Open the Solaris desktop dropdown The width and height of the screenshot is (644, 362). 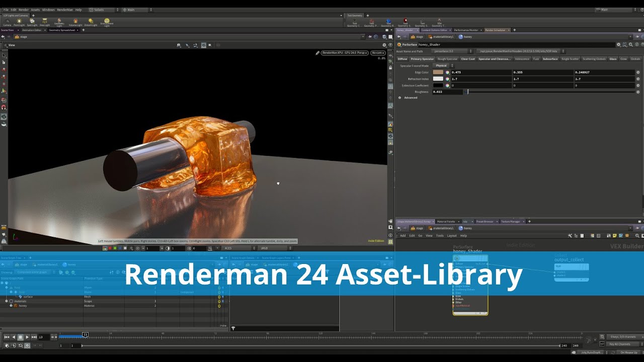pos(104,10)
